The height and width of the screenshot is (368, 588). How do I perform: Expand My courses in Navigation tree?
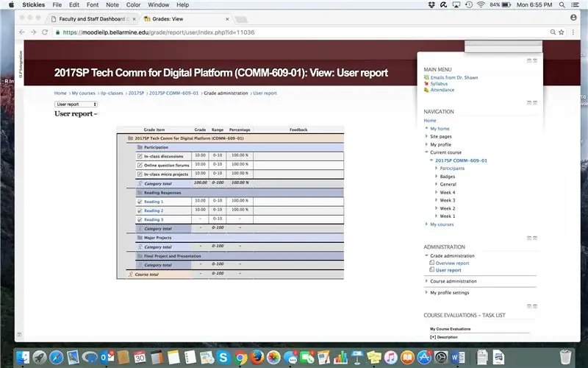pos(426,224)
